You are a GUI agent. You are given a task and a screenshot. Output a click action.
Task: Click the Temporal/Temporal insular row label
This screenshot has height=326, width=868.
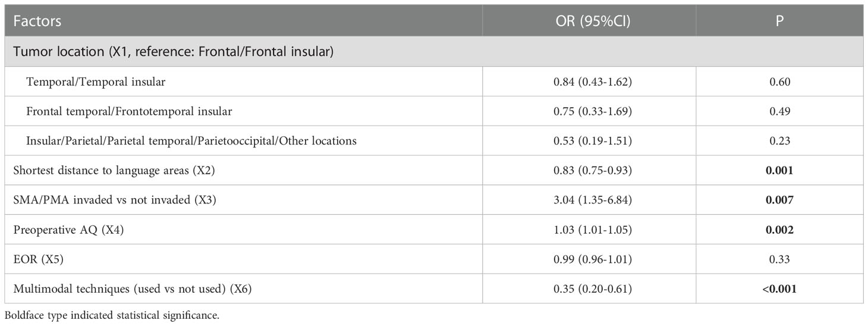pos(96,82)
